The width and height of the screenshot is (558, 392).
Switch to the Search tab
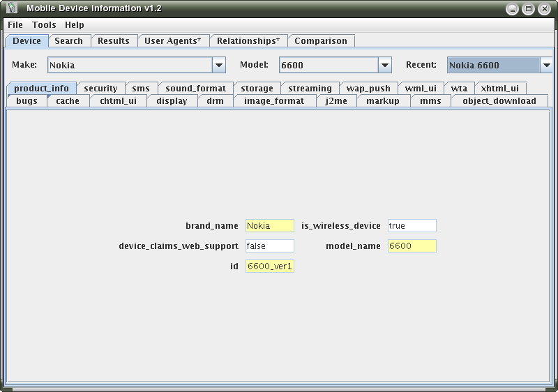[x=68, y=41]
